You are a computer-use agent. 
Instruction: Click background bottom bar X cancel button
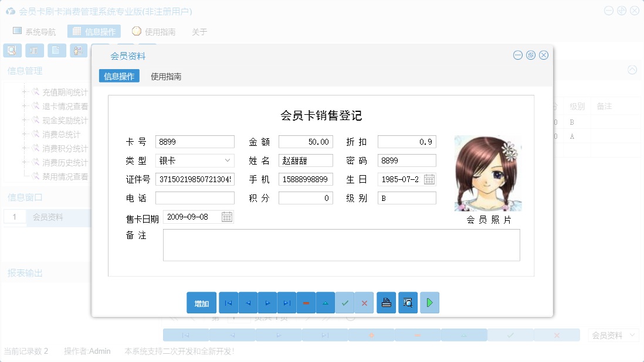[x=557, y=336]
